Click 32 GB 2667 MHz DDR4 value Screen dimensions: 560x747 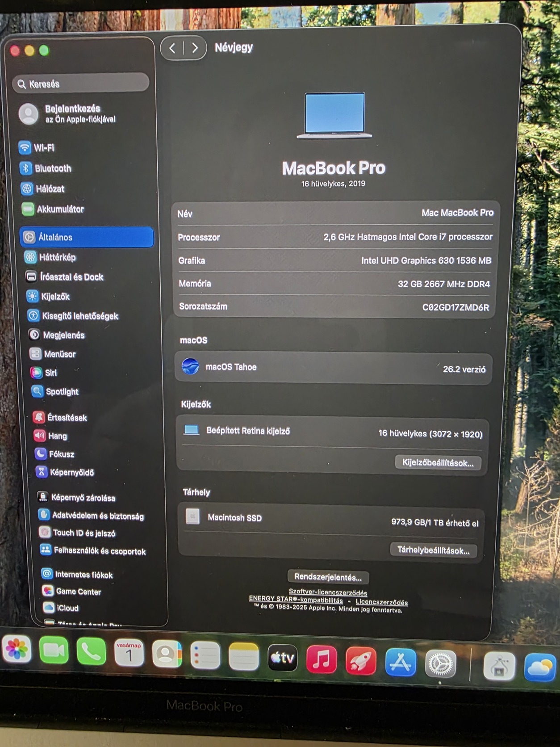click(444, 284)
